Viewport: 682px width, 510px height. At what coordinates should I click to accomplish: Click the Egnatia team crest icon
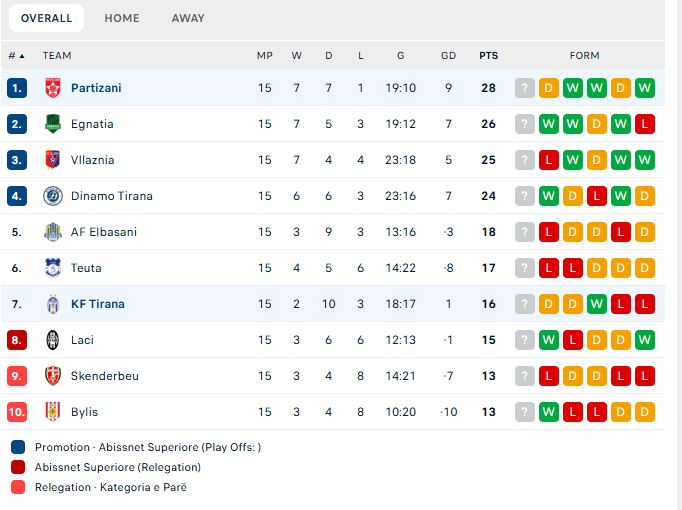[53, 124]
